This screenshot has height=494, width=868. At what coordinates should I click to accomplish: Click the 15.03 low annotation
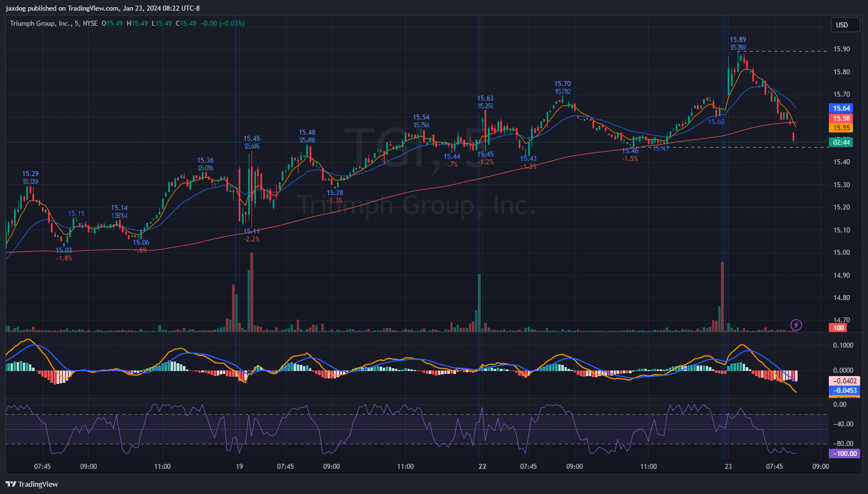coord(64,250)
